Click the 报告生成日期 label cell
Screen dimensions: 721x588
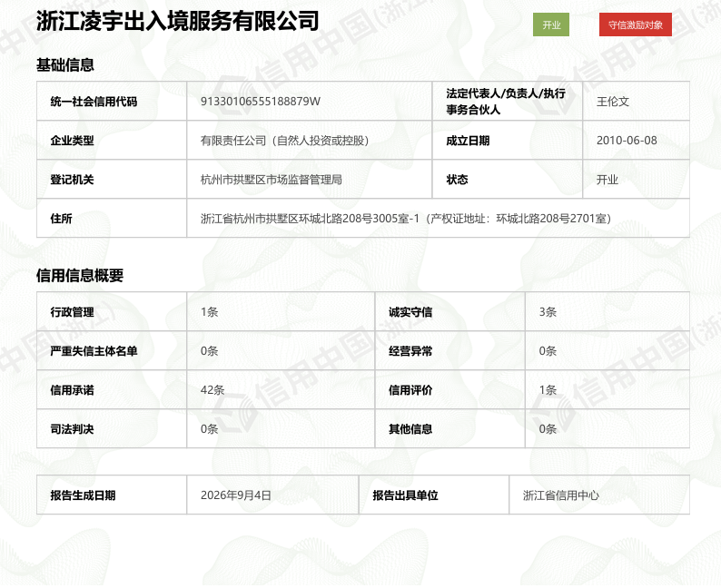click(112, 495)
